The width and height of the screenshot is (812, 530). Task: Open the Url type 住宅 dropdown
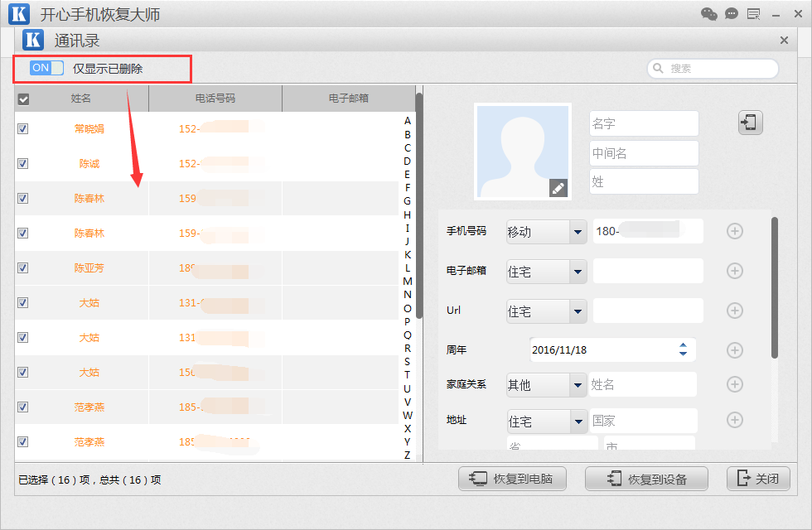546,311
